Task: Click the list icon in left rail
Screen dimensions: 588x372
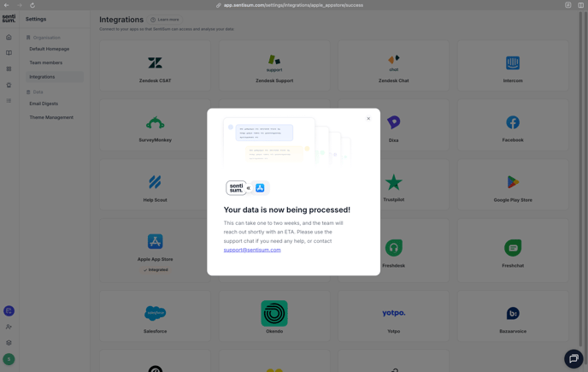Action: [9, 101]
